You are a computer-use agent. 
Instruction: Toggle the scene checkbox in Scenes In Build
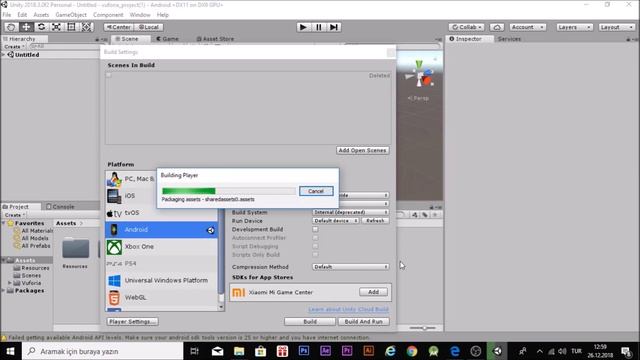point(109,75)
